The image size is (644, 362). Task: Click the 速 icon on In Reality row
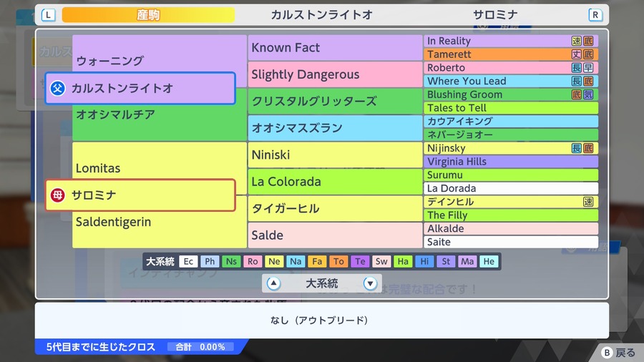point(577,41)
